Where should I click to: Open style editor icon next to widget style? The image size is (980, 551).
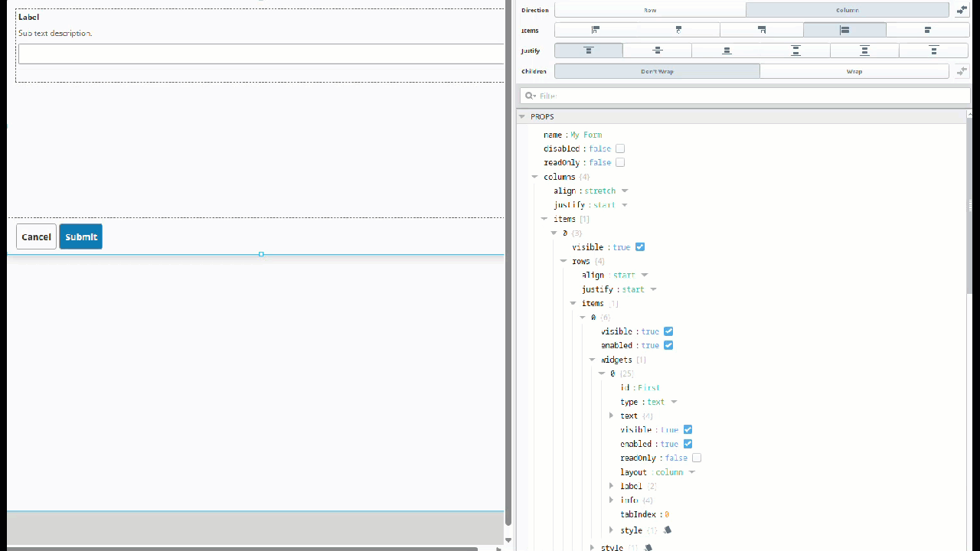point(668,530)
